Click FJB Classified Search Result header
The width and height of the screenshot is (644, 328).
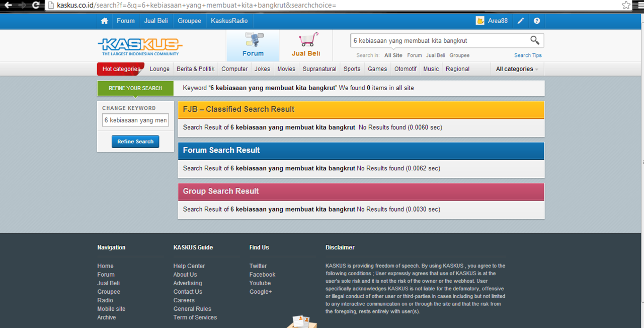coord(361,109)
